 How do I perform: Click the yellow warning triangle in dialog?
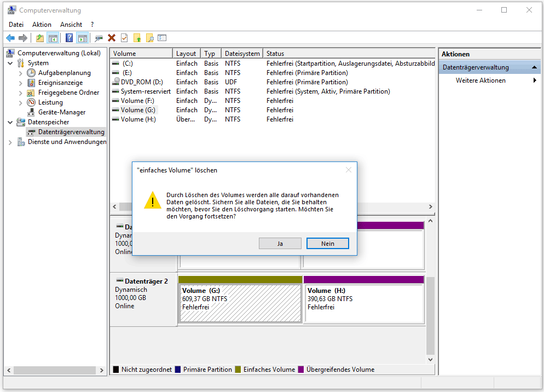[x=152, y=200]
